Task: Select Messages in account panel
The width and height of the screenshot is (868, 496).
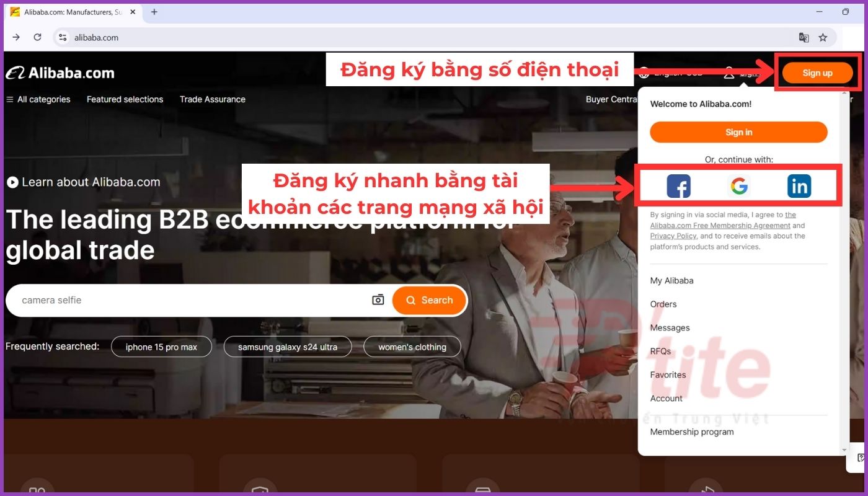Action: [x=670, y=328]
